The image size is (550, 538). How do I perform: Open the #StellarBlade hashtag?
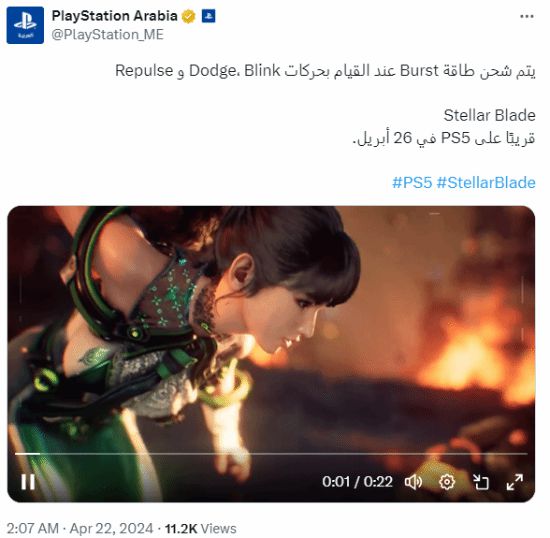click(x=486, y=183)
